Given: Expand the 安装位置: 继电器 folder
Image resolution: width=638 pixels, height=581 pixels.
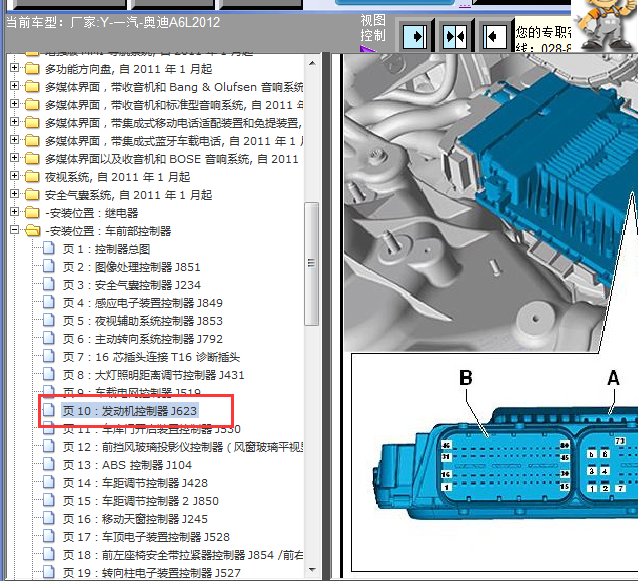Looking at the screenshot, I should [x=15, y=213].
